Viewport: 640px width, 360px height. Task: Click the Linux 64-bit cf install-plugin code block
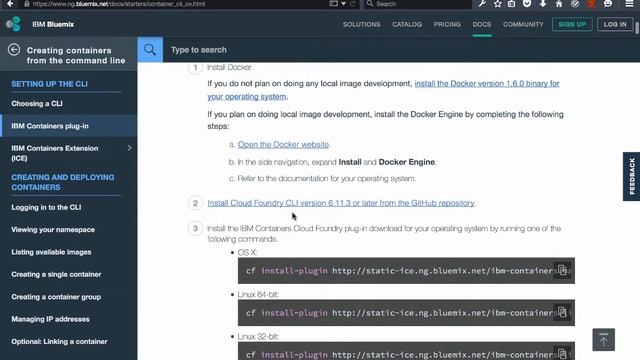(x=406, y=313)
